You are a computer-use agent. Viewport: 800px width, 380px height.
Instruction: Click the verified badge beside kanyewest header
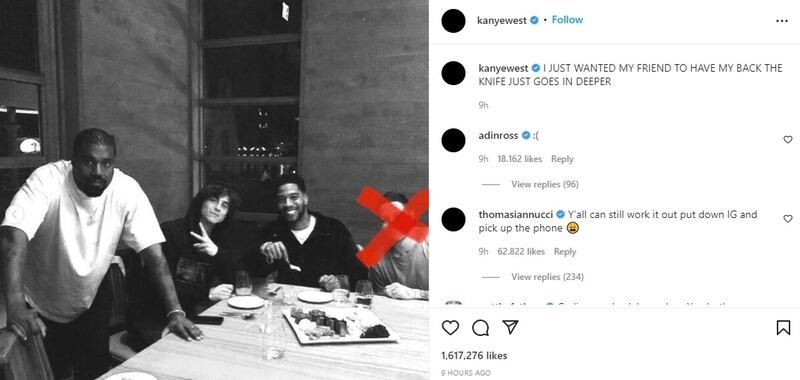pos(535,20)
